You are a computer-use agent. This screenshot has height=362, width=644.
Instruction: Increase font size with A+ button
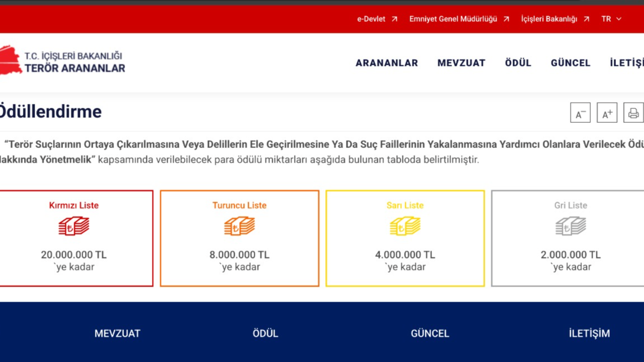point(607,113)
